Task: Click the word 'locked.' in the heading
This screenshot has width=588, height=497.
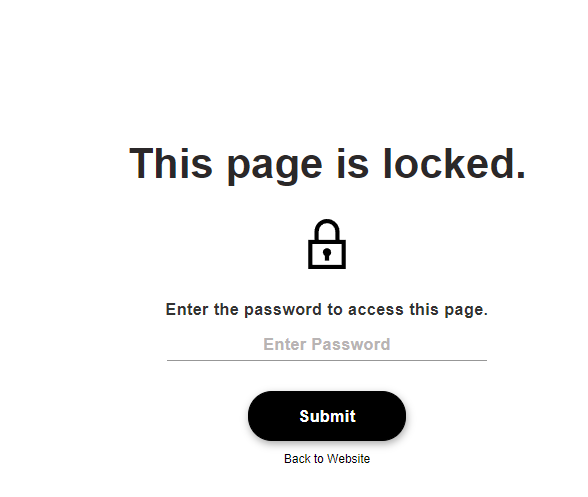Action: 454,163
